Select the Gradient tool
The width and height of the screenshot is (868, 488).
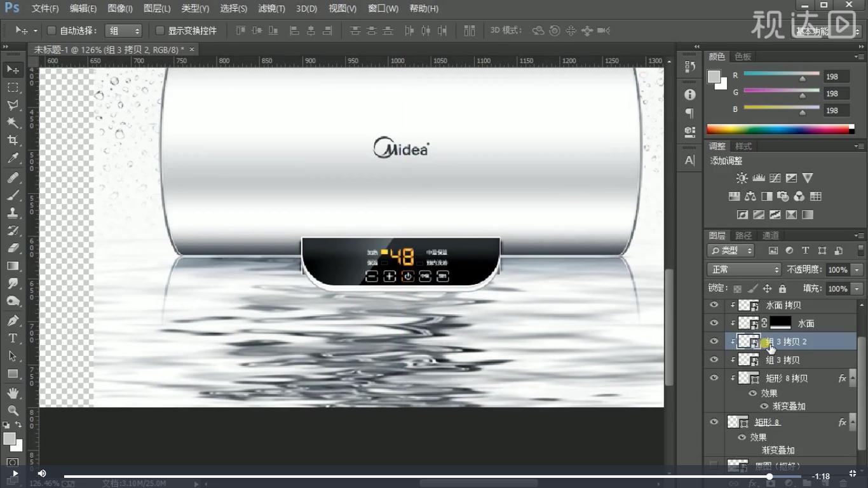point(13,266)
